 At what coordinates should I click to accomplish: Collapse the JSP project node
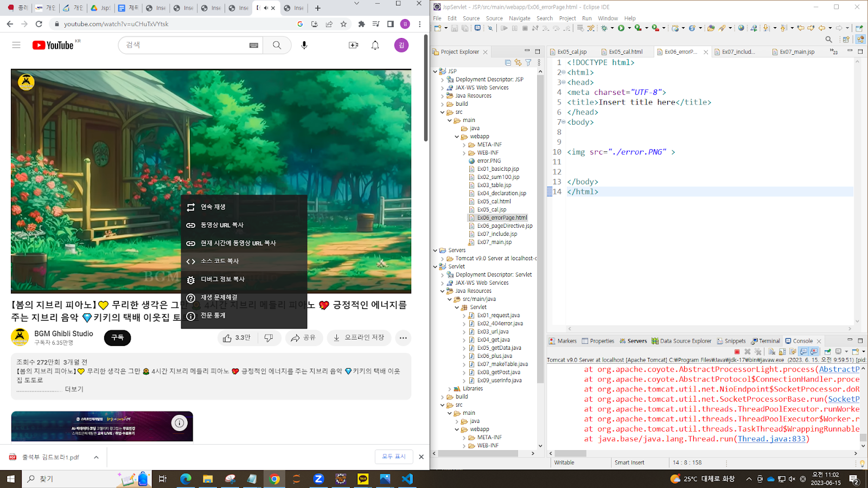[x=435, y=71]
